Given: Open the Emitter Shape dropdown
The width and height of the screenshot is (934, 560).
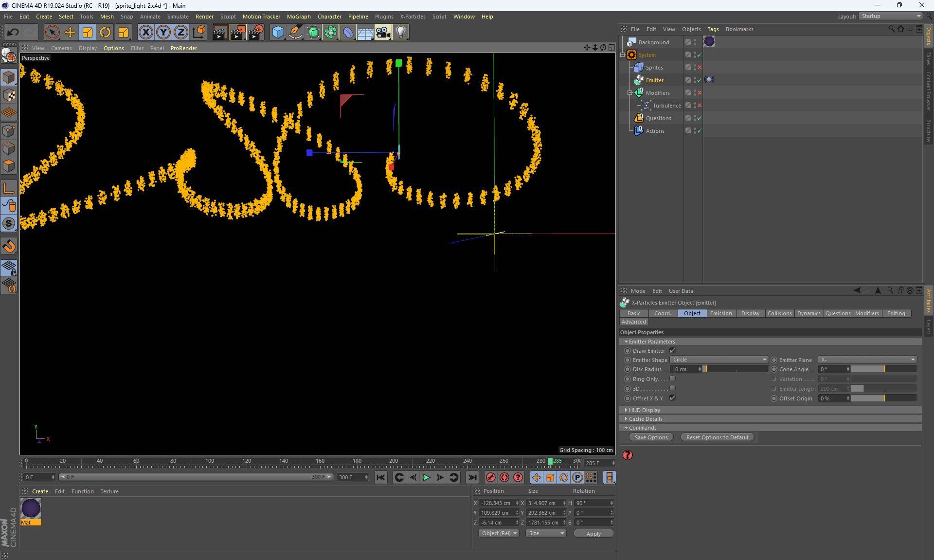Looking at the screenshot, I should (x=718, y=360).
